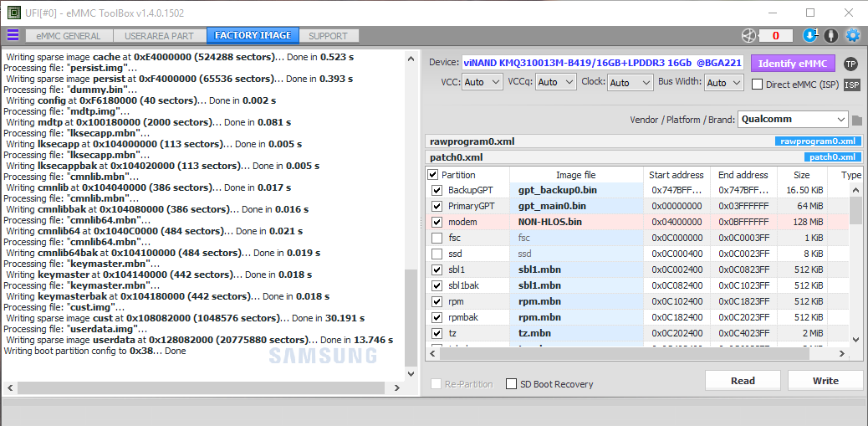Click the log horizontal scroll-left arrow

(x=10, y=388)
